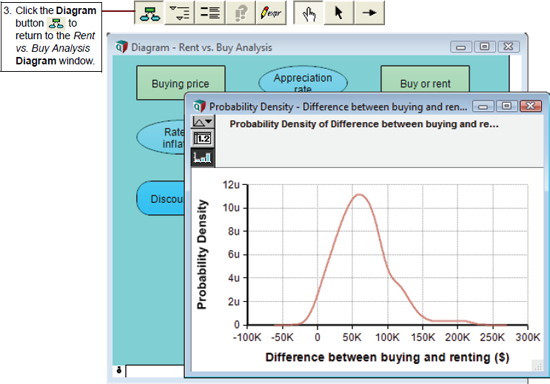
Task: Open the Outline view toolbar button
Action: (179, 13)
